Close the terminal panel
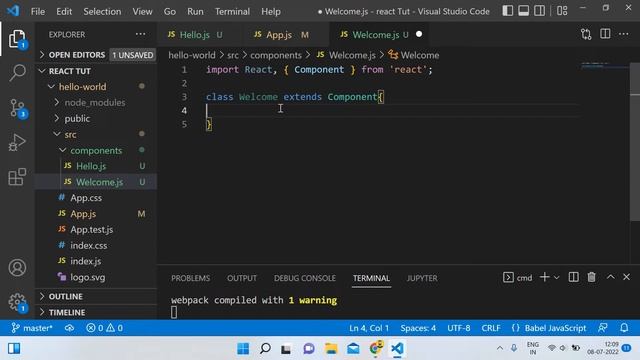 pos(627,277)
